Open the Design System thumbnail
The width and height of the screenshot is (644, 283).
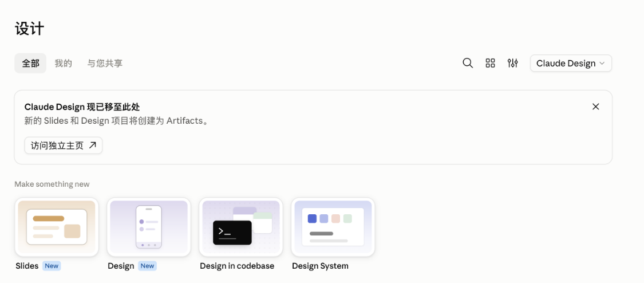coord(333,227)
